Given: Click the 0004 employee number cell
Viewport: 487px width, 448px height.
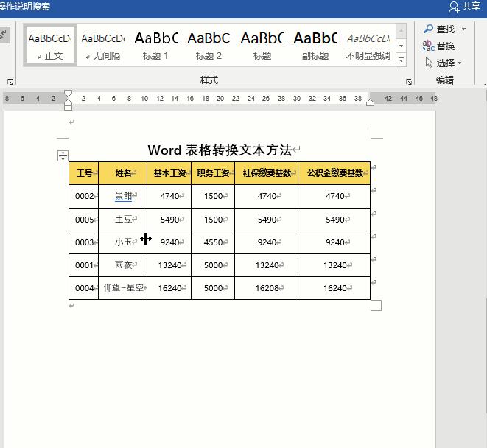Looking at the screenshot, I should coord(83,288).
